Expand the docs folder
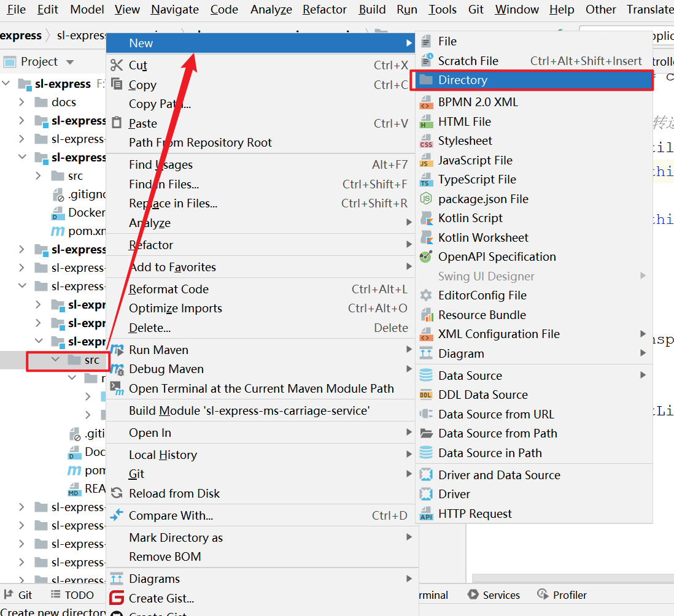This screenshot has width=674, height=616. [x=21, y=102]
